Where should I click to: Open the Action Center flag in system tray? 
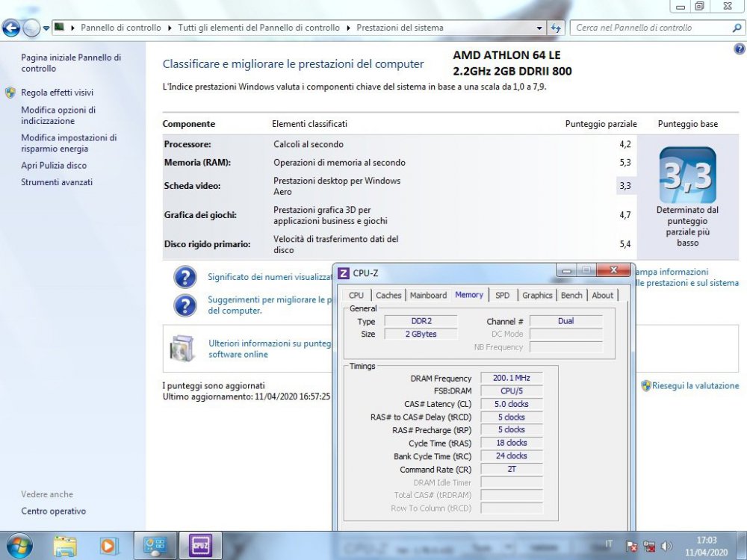[x=631, y=545]
